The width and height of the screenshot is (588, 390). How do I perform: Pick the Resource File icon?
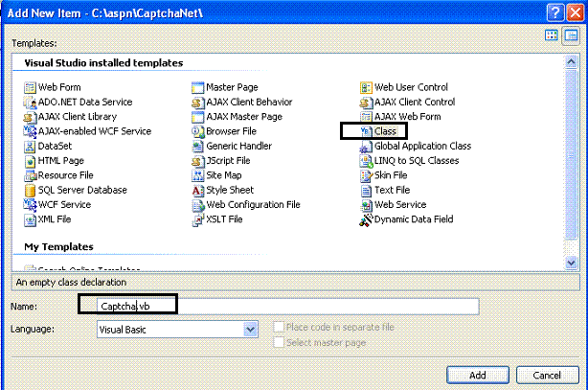tap(30, 175)
